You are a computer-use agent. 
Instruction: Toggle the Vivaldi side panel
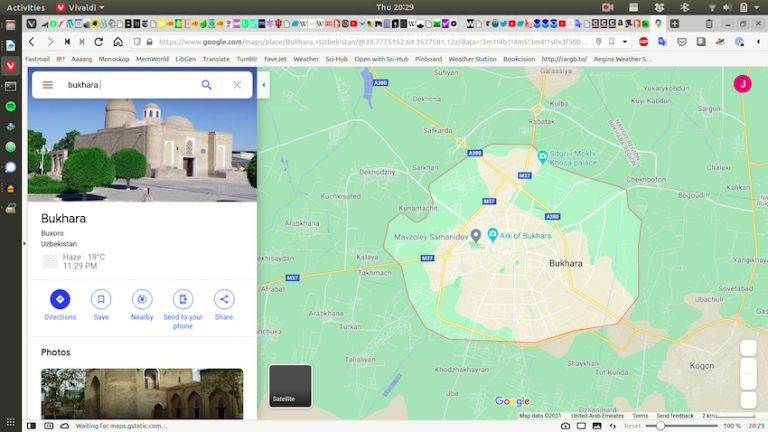33,426
